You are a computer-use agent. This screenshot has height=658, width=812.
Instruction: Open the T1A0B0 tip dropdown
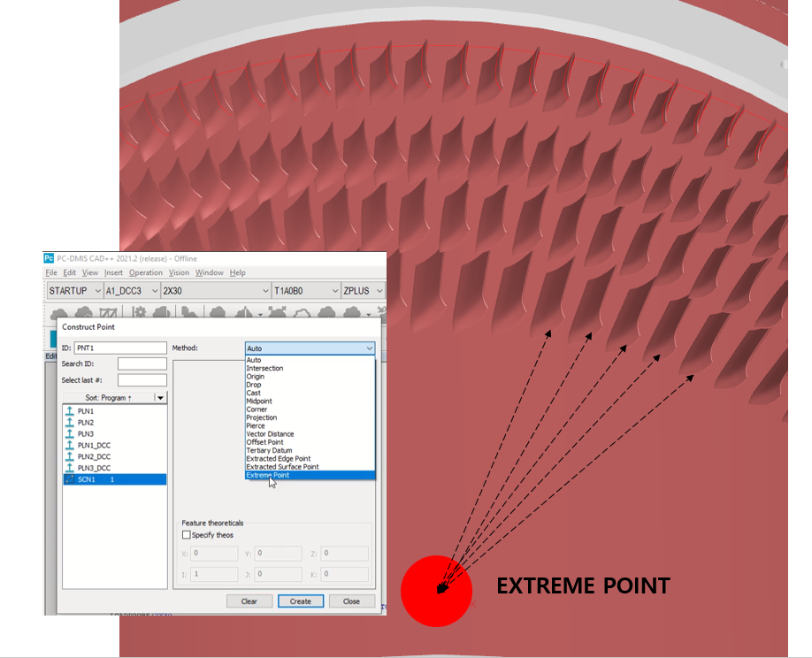[x=306, y=291]
